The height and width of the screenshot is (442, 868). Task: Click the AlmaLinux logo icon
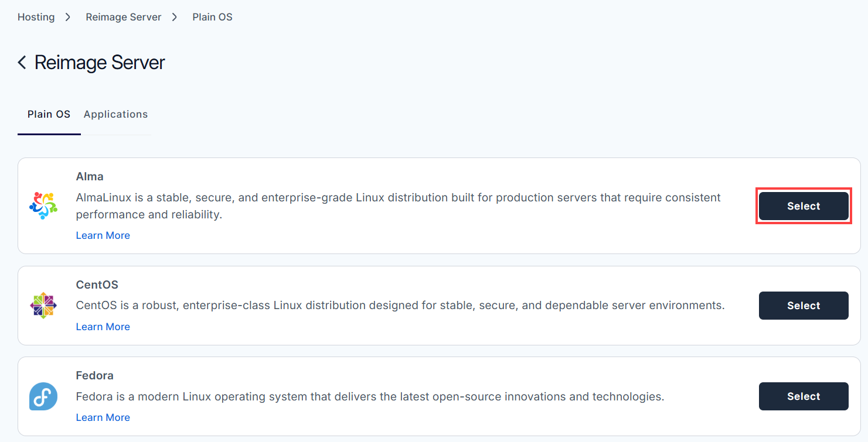pyautogui.click(x=43, y=205)
